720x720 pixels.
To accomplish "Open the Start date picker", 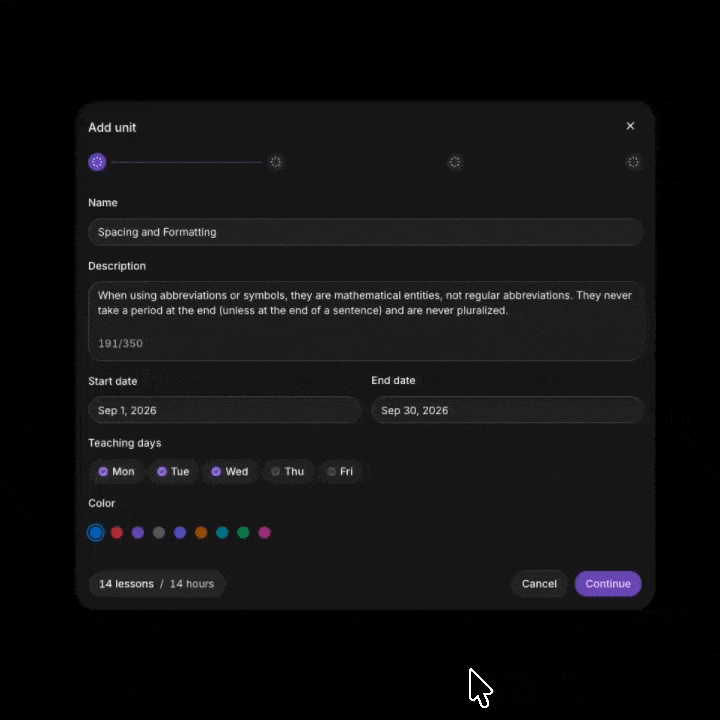I will [224, 410].
